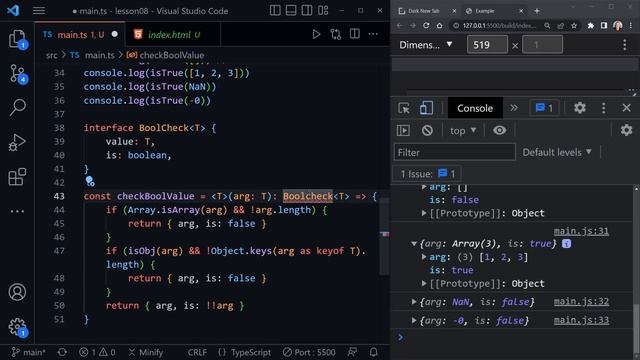
Task: Click Port : 5500 live server status
Action: [309, 352]
